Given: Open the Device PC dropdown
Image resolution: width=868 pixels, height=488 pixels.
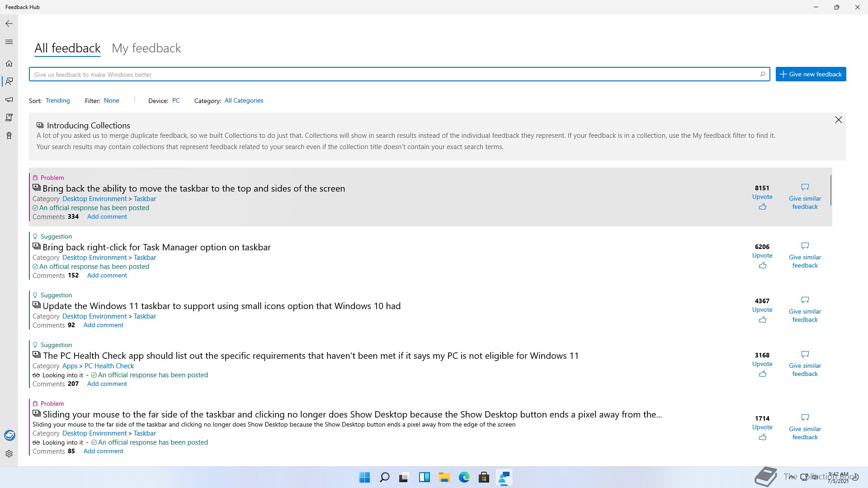Looking at the screenshot, I should (176, 100).
